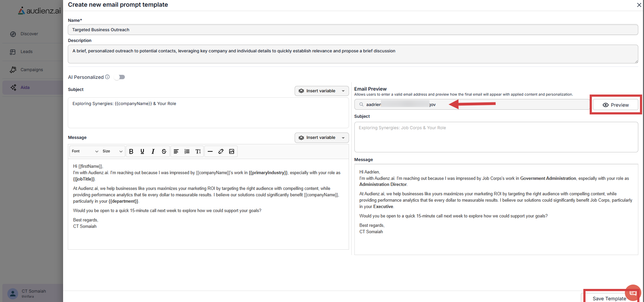This screenshot has width=644, height=302.
Task: Click the email address preview search field
Action: pyautogui.click(x=472, y=104)
